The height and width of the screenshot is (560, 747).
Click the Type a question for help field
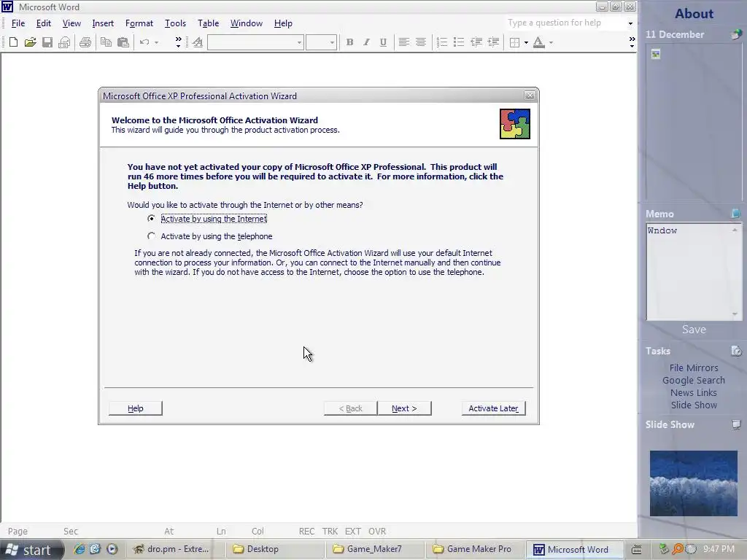pos(565,23)
